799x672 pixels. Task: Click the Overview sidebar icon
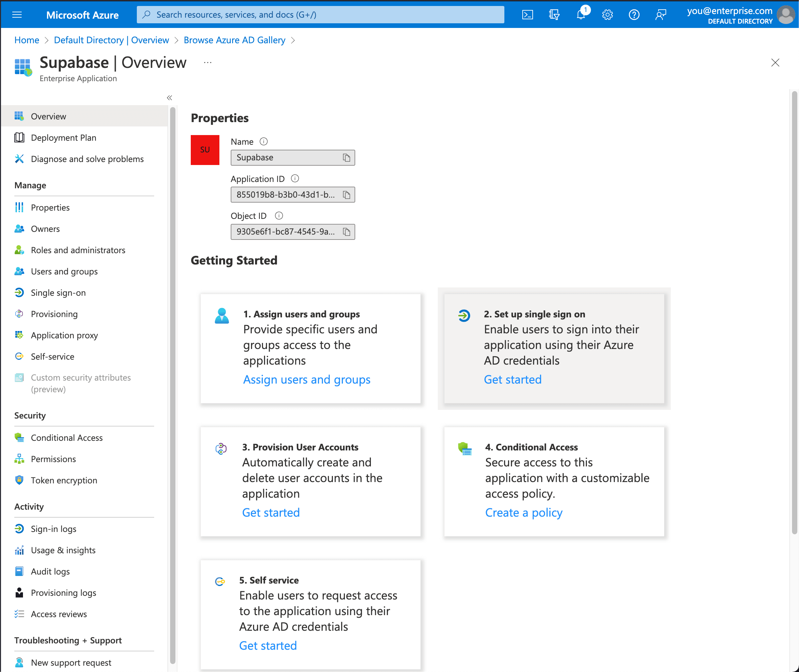[x=20, y=116]
